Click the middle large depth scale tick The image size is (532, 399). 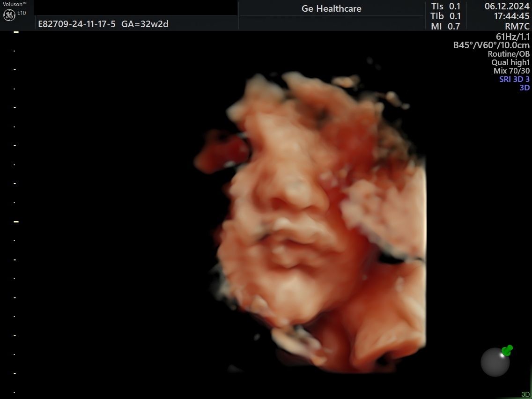(16, 222)
